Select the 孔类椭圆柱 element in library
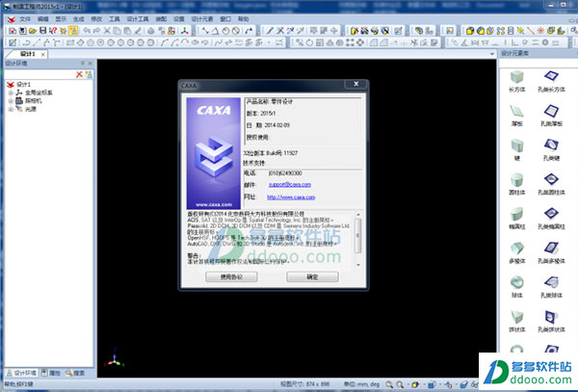The image size is (578, 392). (x=551, y=218)
